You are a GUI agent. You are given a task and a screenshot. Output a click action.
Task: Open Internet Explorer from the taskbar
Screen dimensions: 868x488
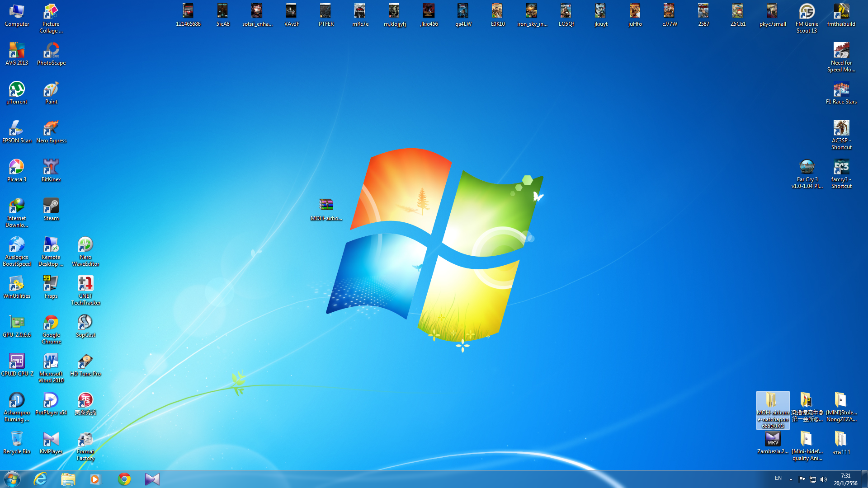40,479
